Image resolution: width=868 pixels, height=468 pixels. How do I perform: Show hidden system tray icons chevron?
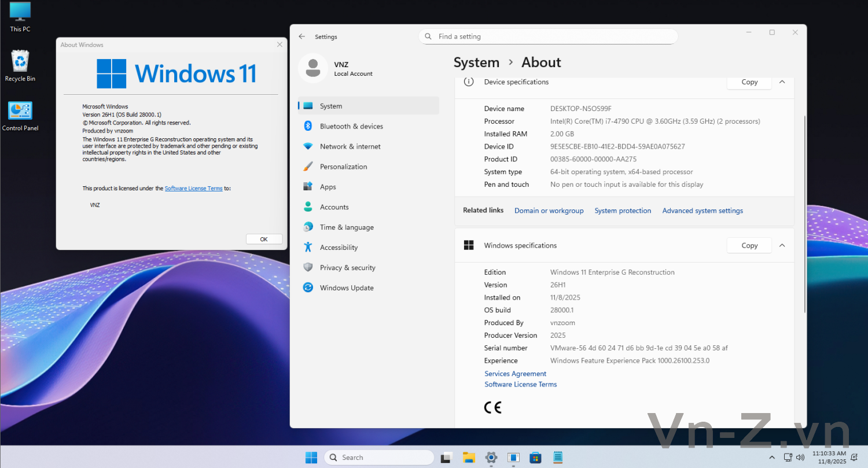771,458
